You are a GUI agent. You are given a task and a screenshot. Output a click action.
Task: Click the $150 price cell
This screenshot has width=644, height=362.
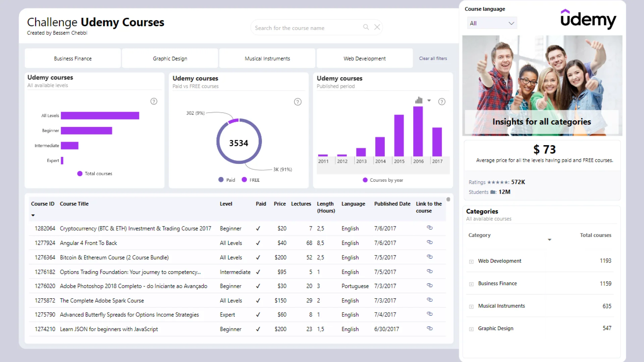[280, 301]
